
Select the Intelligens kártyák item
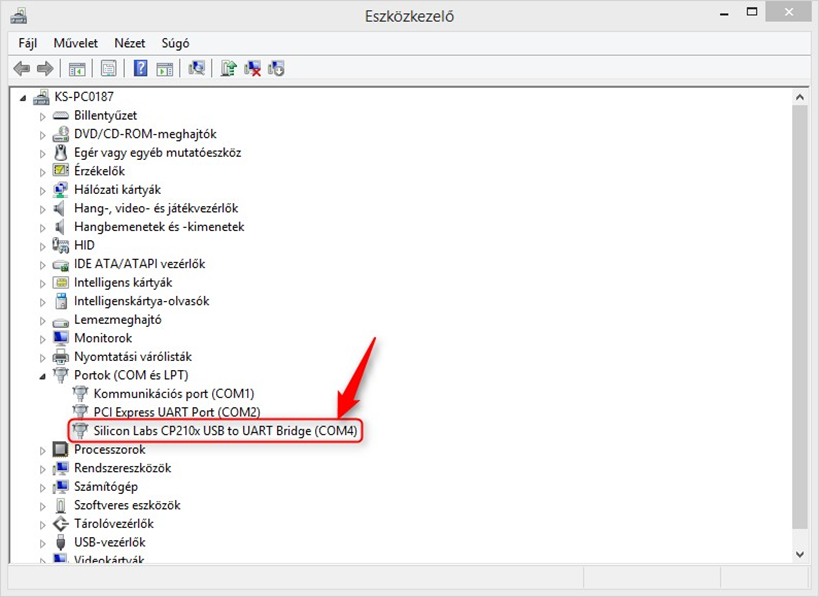[123, 283]
